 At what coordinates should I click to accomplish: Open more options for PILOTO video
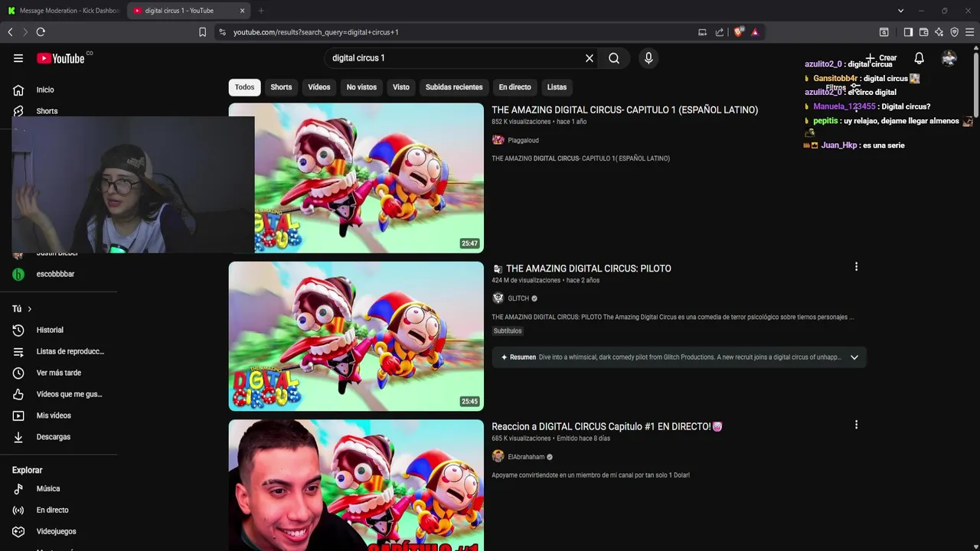pos(856,266)
